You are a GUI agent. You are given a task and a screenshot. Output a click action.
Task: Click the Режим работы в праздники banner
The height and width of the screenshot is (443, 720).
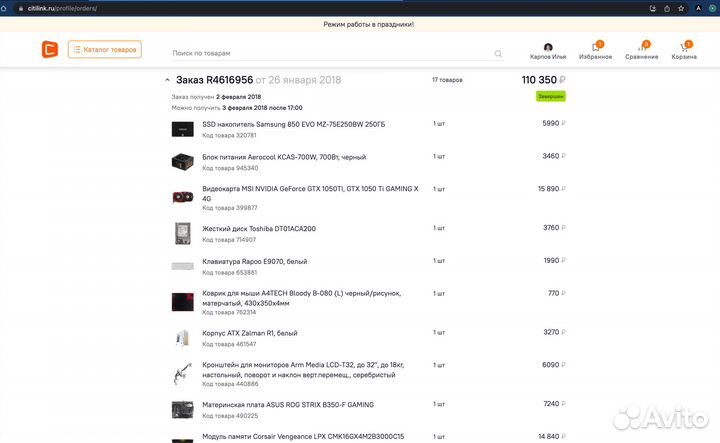[x=368, y=24]
